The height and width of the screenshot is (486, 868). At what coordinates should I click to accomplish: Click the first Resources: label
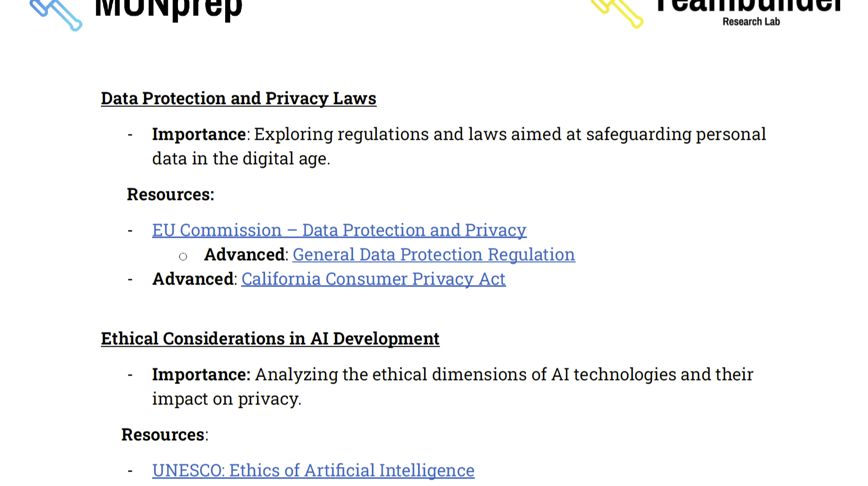[171, 194]
